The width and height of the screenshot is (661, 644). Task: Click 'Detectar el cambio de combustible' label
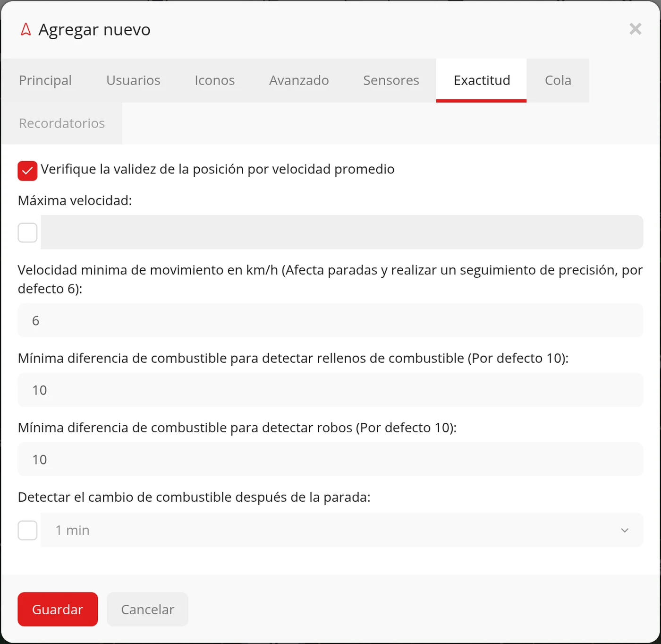(x=194, y=497)
